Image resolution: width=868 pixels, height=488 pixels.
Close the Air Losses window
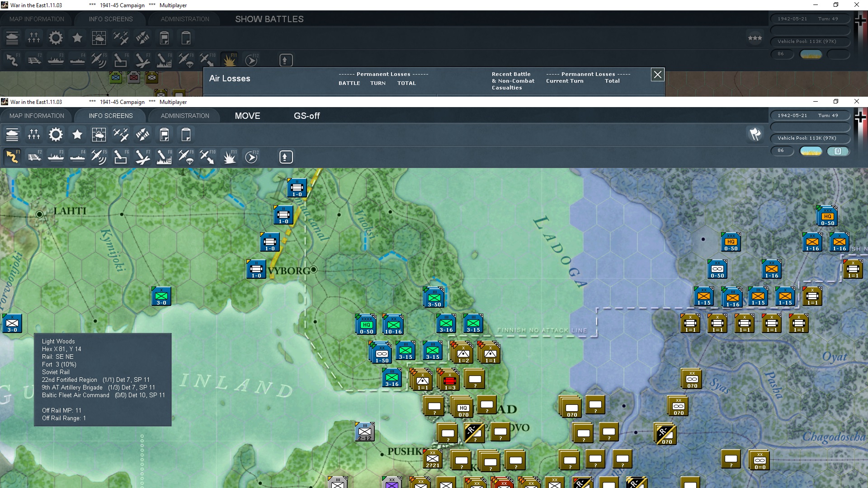[x=657, y=75]
